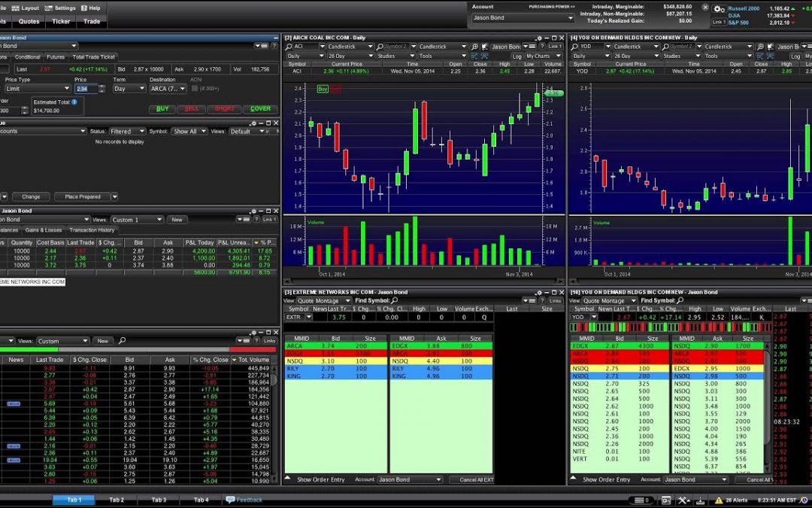Image resolution: width=812 pixels, height=508 pixels.
Task: Click the positions panel help question mark
Action: pyautogui.click(x=256, y=220)
